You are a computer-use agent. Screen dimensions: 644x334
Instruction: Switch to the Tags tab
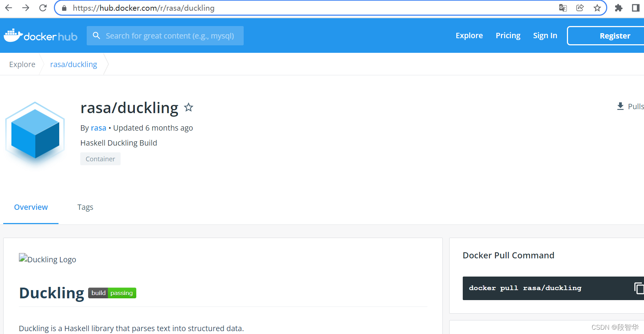pos(85,207)
